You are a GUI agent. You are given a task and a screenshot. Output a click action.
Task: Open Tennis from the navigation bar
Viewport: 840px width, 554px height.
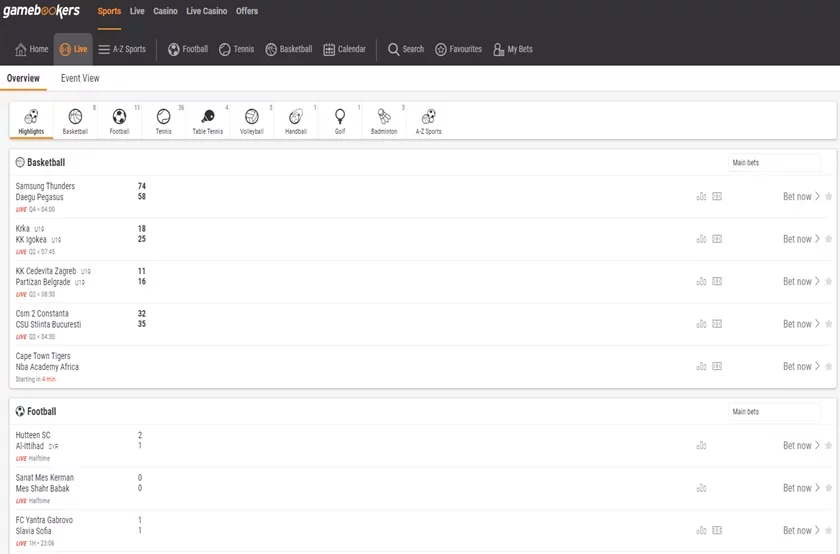(x=237, y=49)
